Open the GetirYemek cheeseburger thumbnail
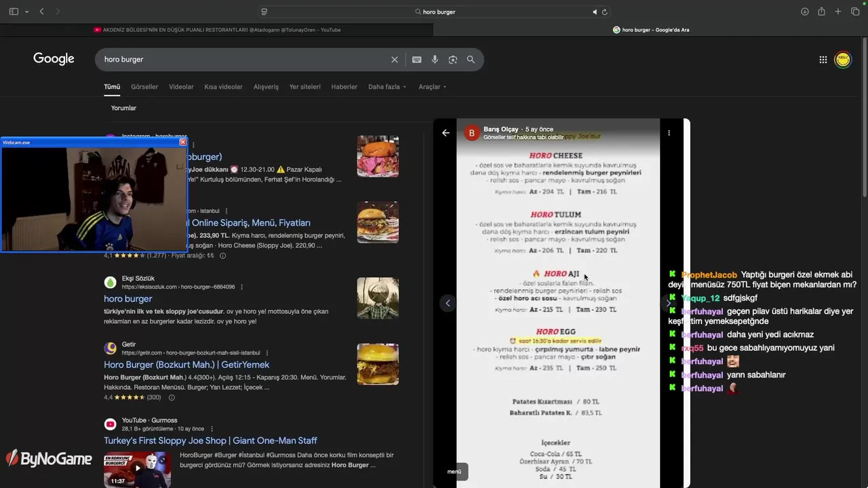868x488 pixels. click(x=378, y=364)
